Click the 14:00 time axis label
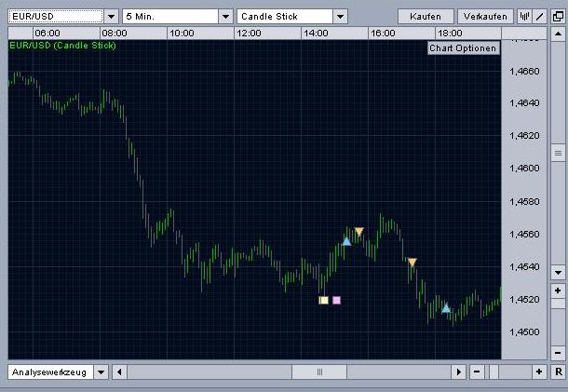The image size is (568, 392). pos(316,34)
